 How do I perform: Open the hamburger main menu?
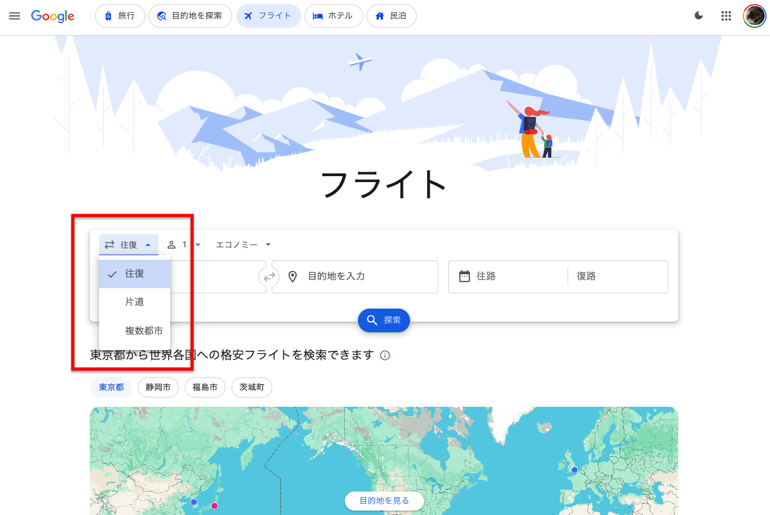[15, 16]
